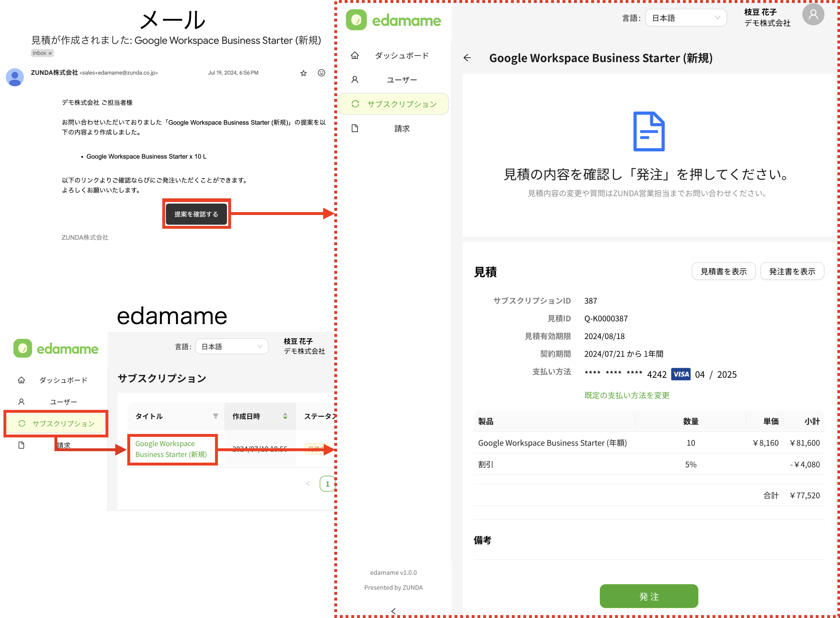Star the email from ZUNDA株式会社
840x618 pixels.
point(303,73)
